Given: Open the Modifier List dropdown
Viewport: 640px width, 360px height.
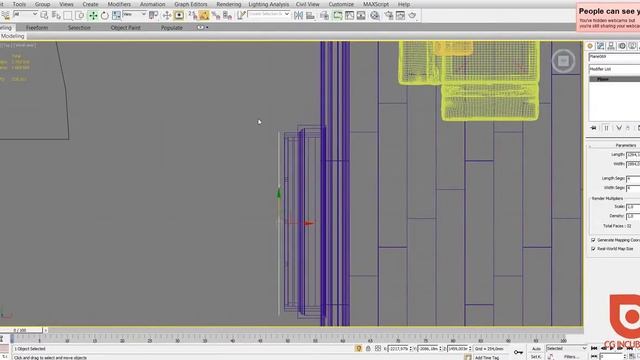Looking at the screenshot, I should click(614, 69).
